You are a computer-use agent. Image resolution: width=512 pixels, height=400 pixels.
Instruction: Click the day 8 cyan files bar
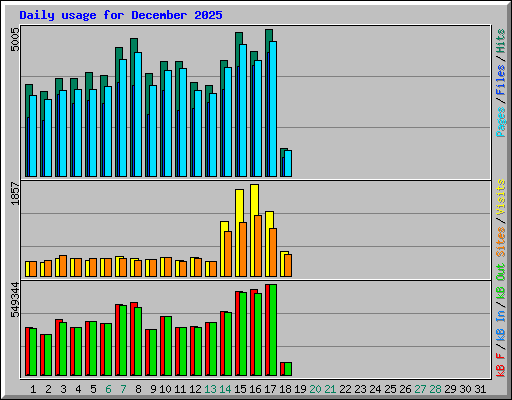click(138, 114)
